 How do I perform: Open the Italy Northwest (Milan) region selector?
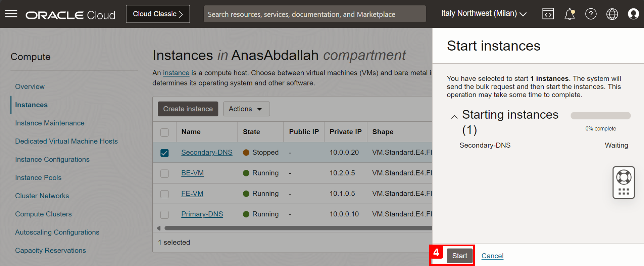[484, 13]
